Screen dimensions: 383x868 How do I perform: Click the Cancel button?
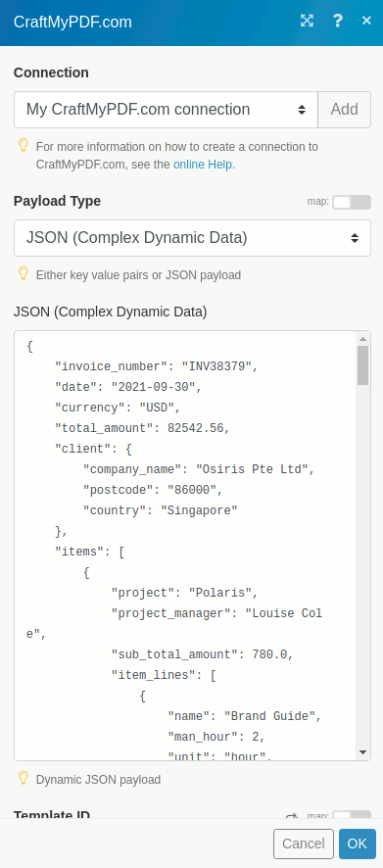304,844
